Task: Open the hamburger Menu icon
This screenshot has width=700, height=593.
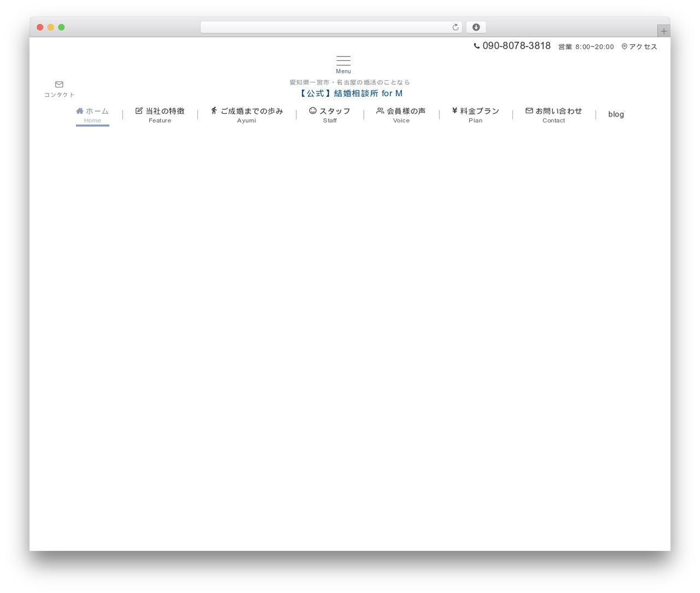Action: pos(343,61)
